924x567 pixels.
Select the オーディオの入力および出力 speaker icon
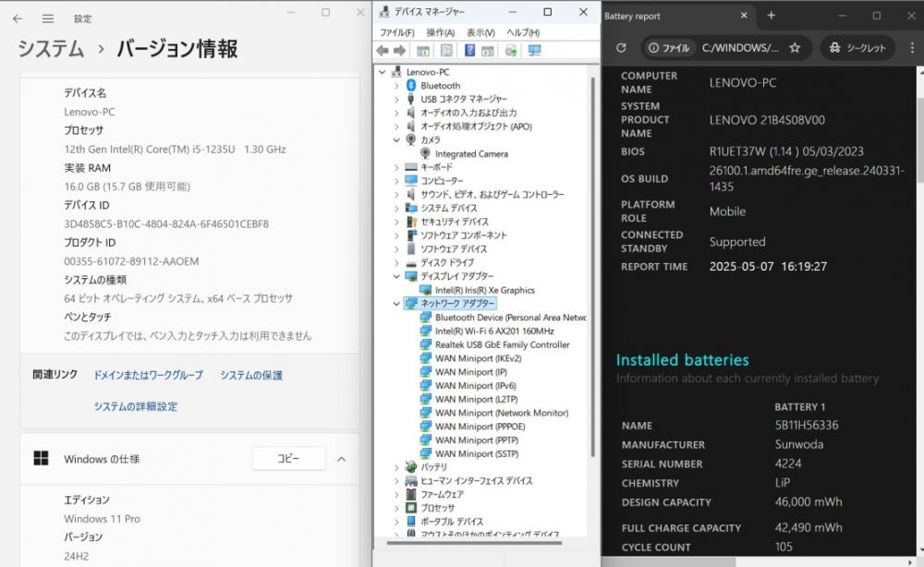coord(411,113)
